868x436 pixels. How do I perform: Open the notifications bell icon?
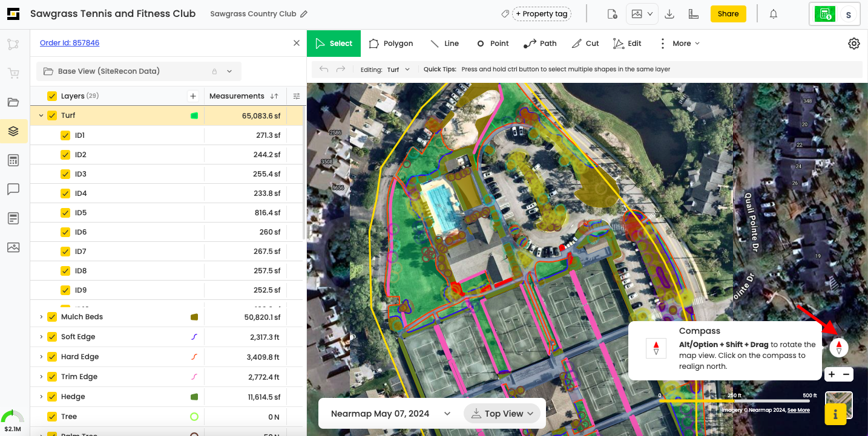tap(774, 14)
